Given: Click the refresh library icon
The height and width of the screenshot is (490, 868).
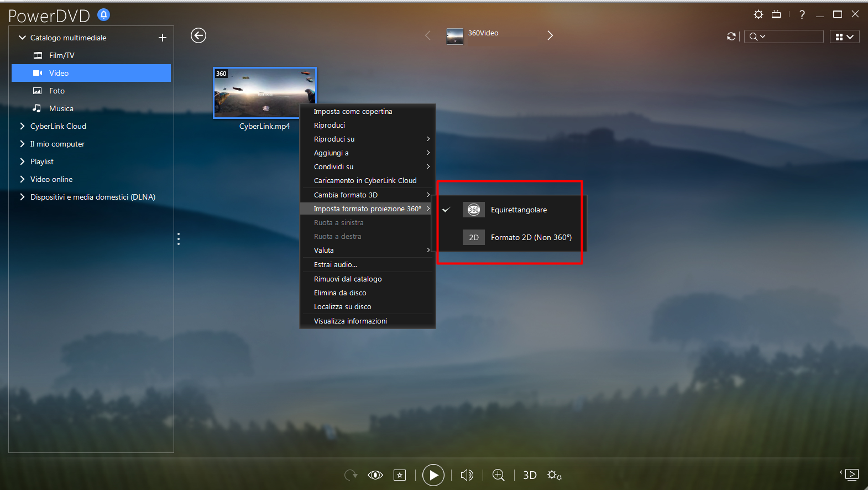Looking at the screenshot, I should [x=731, y=37].
